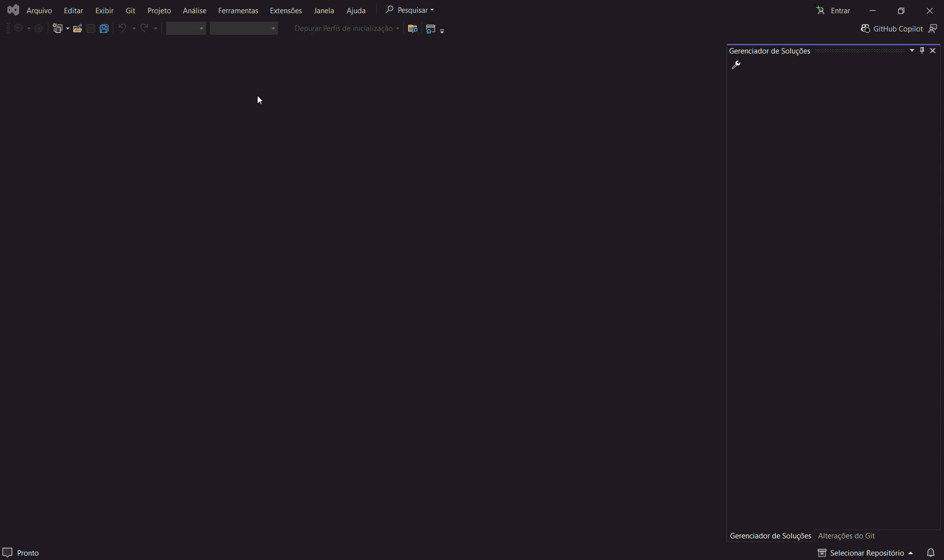The image size is (944, 560).
Task: Click the wrench properties icon in Gerenciador de Soluções
Action: click(x=736, y=65)
